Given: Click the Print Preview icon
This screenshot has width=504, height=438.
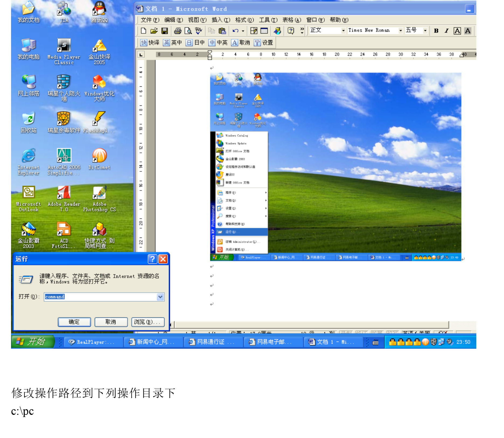Looking at the screenshot, I should pos(188,31).
